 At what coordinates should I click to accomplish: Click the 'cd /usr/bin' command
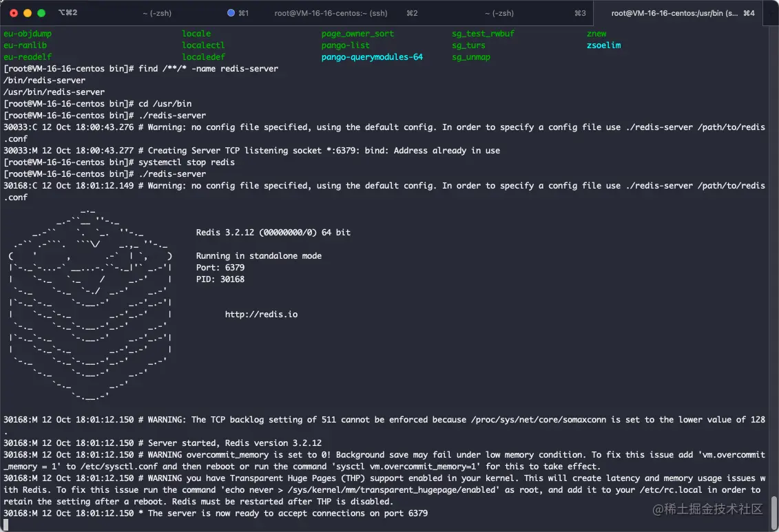(x=165, y=104)
